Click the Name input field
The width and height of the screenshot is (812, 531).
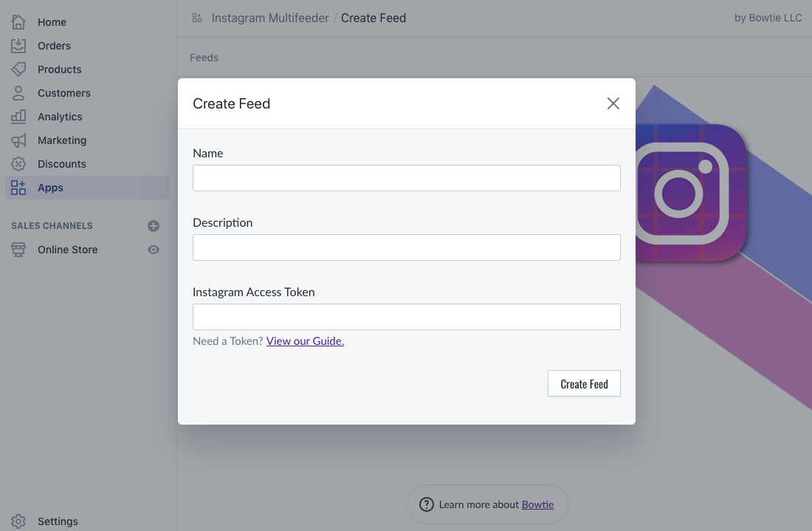[407, 178]
